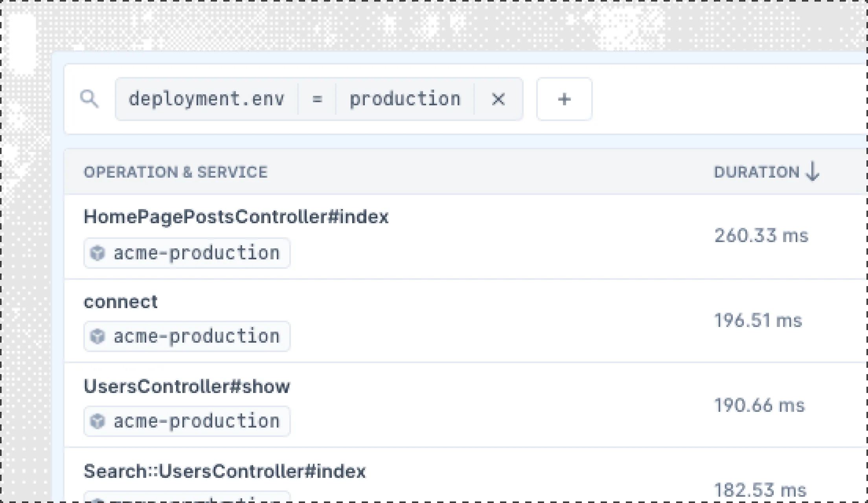Sort by the Duration column header
868x503 pixels.
[756, 172]
